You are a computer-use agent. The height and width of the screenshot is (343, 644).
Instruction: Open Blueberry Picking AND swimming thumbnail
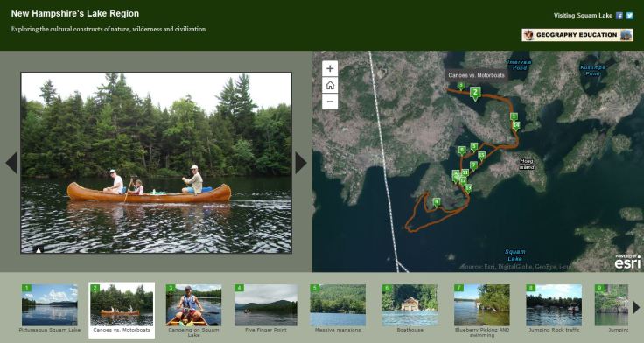coord(482,305)
